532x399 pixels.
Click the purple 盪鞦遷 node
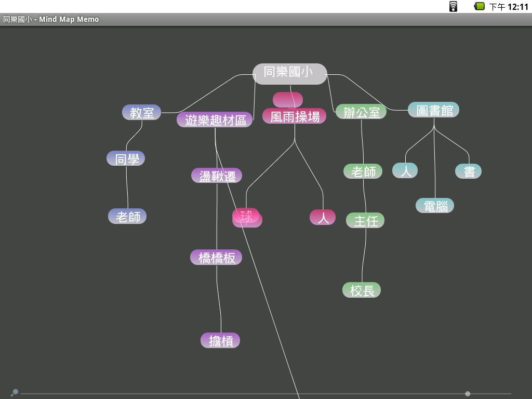pyautogui.click(x=217, y=176)
